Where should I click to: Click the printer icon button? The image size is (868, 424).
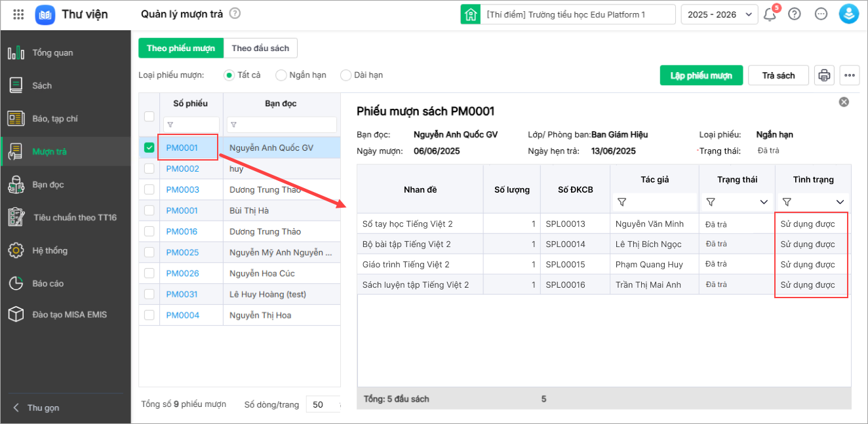pyautogui.click(x=824, y=75)
